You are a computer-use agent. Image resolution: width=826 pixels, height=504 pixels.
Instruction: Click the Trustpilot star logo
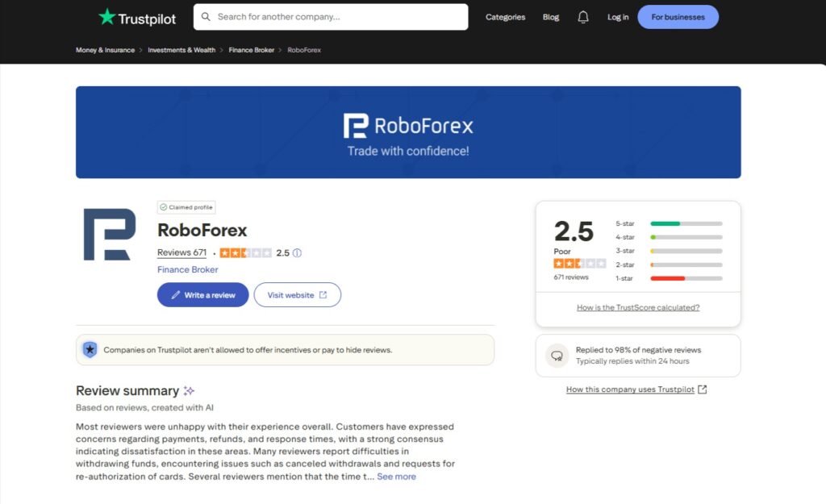[x=106, y=16]
